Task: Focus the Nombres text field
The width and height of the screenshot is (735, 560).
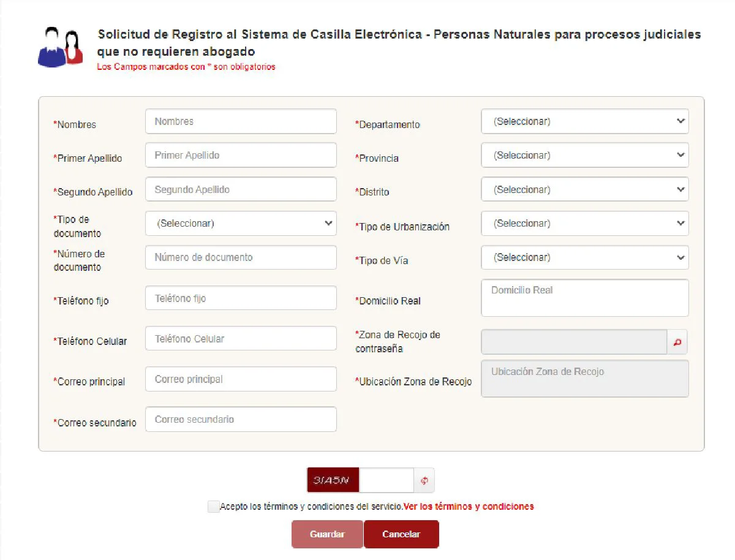Action: click(x=241, y=121)
